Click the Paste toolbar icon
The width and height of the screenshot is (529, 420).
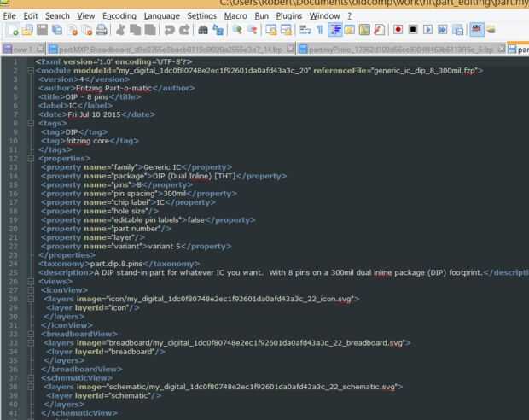[x=150, y=30]
